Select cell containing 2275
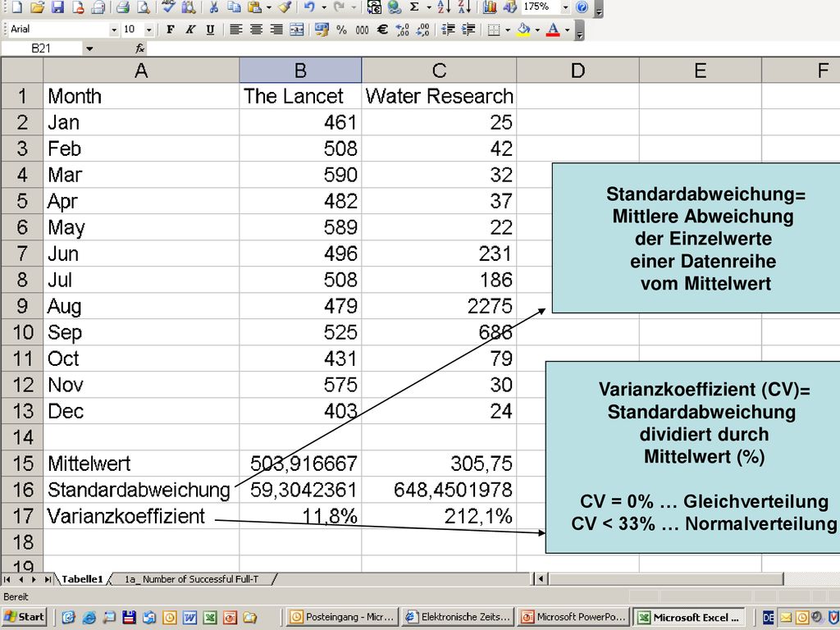 (440, 306)
